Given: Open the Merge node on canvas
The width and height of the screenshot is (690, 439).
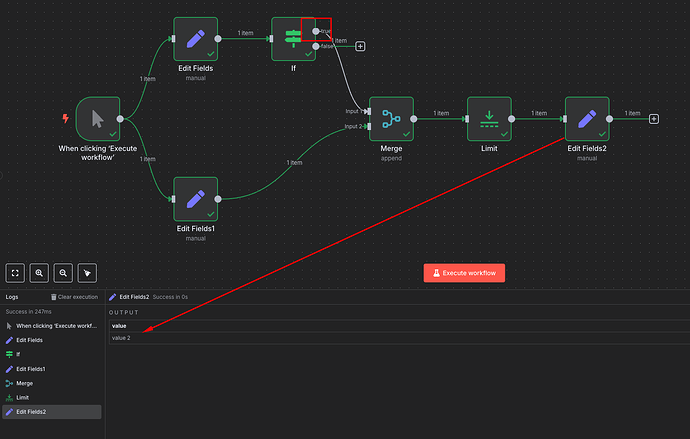Looking at the screenshot, I should click(391, 119).
